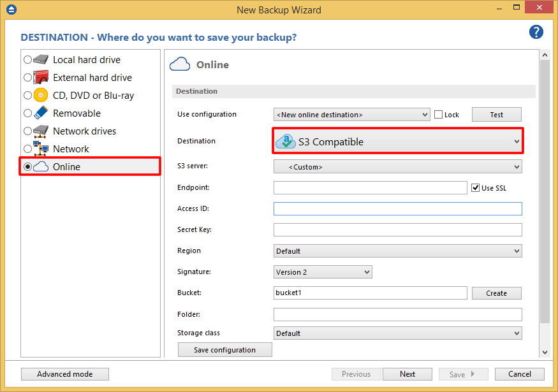
Task: Select the Local hard drive radio button
Action: point(27,59)
